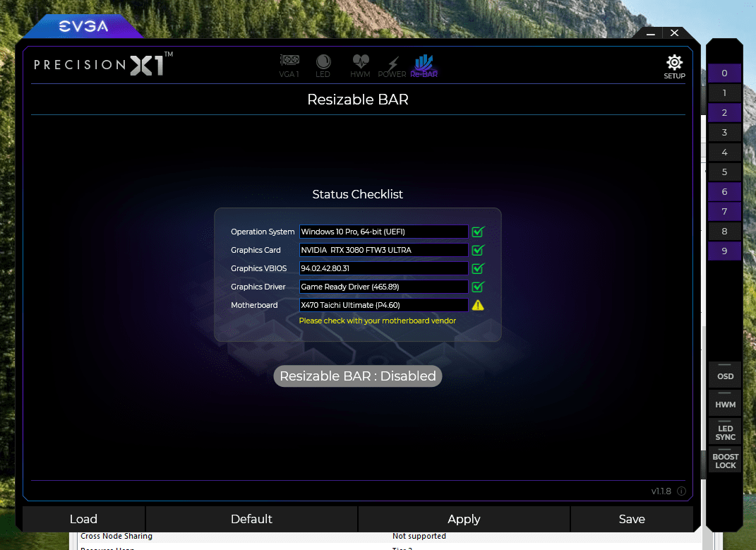Click the Operation System label
The width and height of the screenshot is (756, 550).
point(263,232)
